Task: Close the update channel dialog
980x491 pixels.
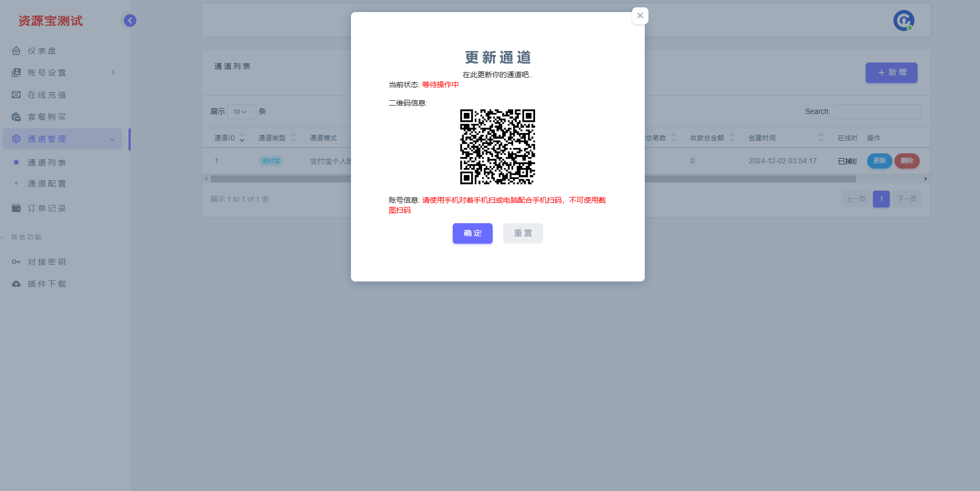Action: [640, 16]
